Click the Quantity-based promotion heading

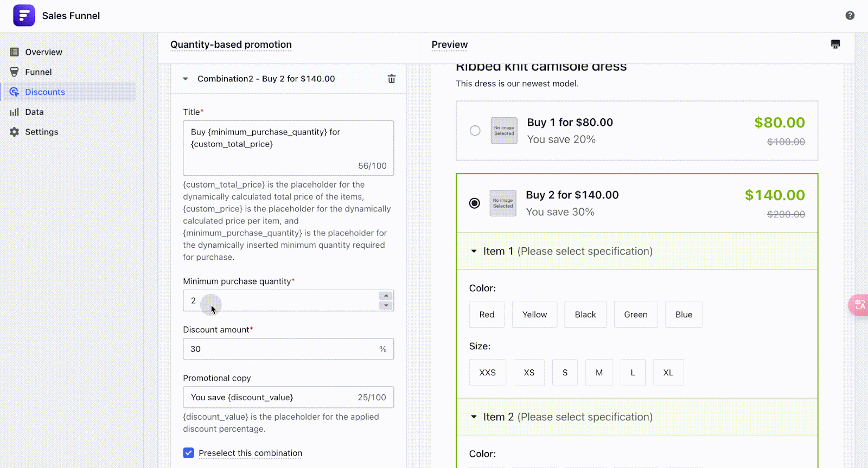[x=231, y=44]
